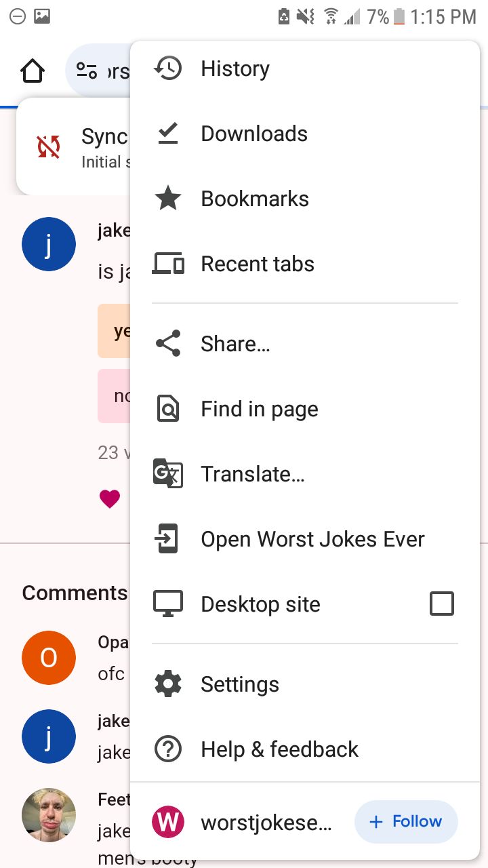Tap the Find in page icon

(x=167, y=409)
